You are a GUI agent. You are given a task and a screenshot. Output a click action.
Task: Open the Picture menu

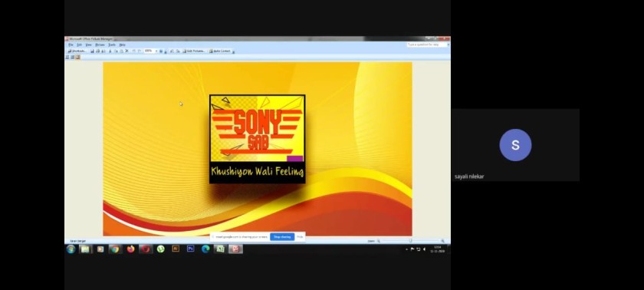pos(100,44)
